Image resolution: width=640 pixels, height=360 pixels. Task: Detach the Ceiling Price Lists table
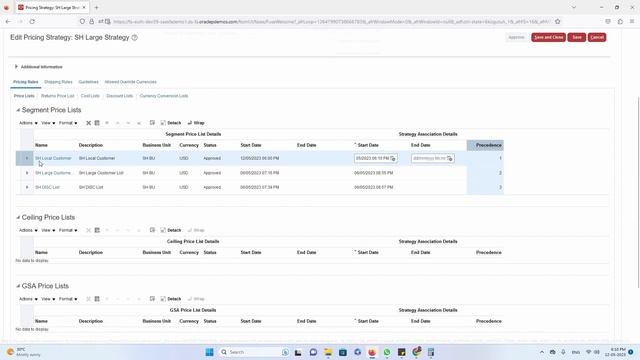click(171, 230)
